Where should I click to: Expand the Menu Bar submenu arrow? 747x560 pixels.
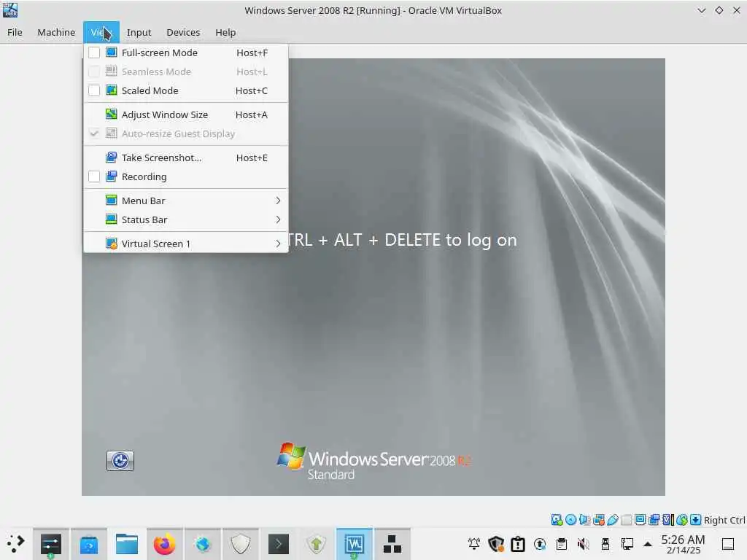coord(278,201)
